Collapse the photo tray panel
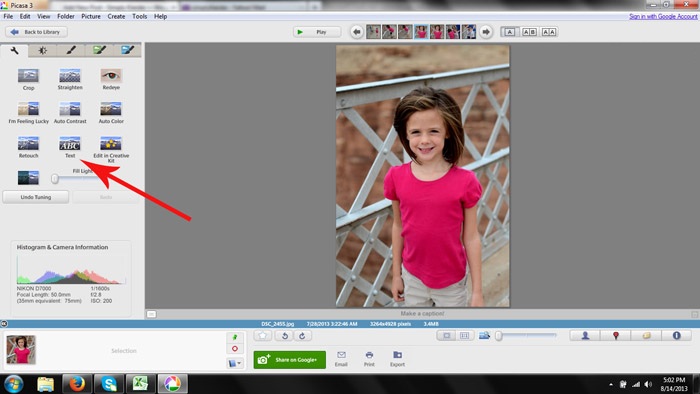 (x=4, y=324)
